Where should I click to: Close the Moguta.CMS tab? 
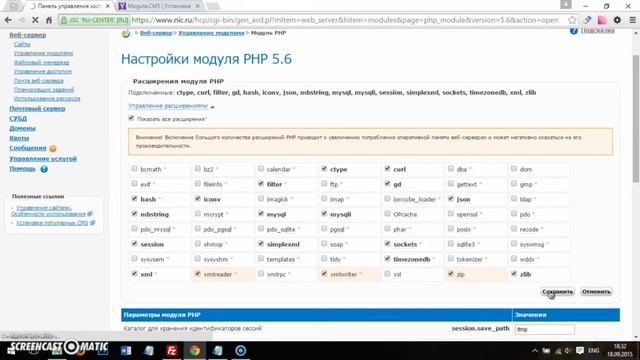pyautogui.click(x=198, y=6)
